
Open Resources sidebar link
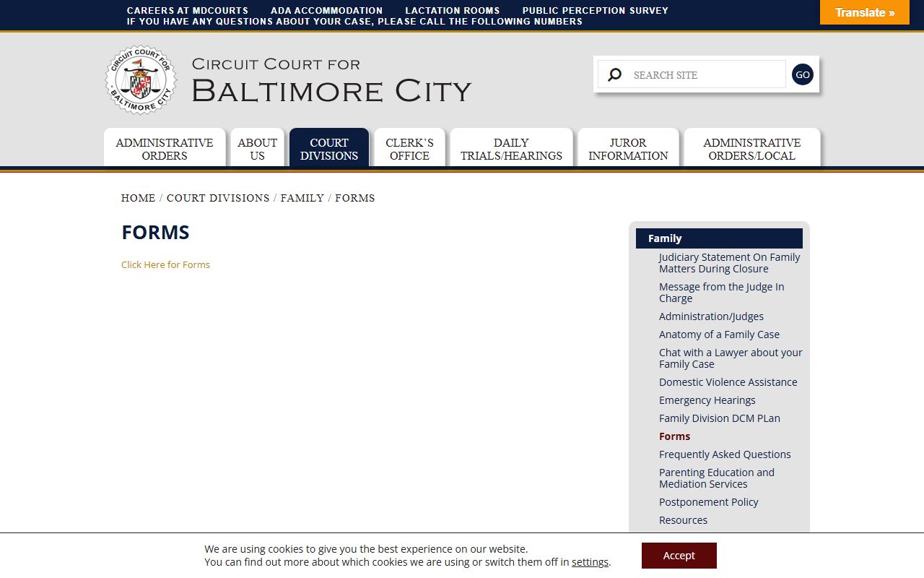click(x=683, y=520)
